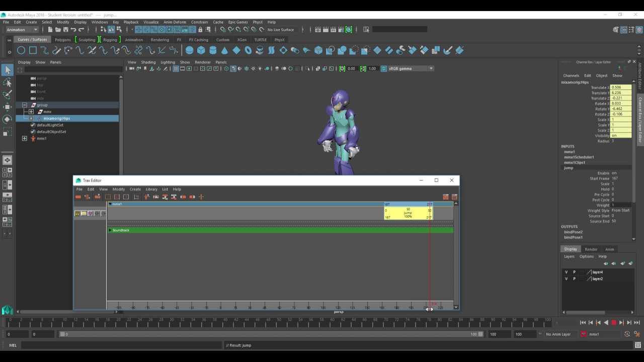
Task: Create a NURBS torus from shelf
Action: [248, 50]
